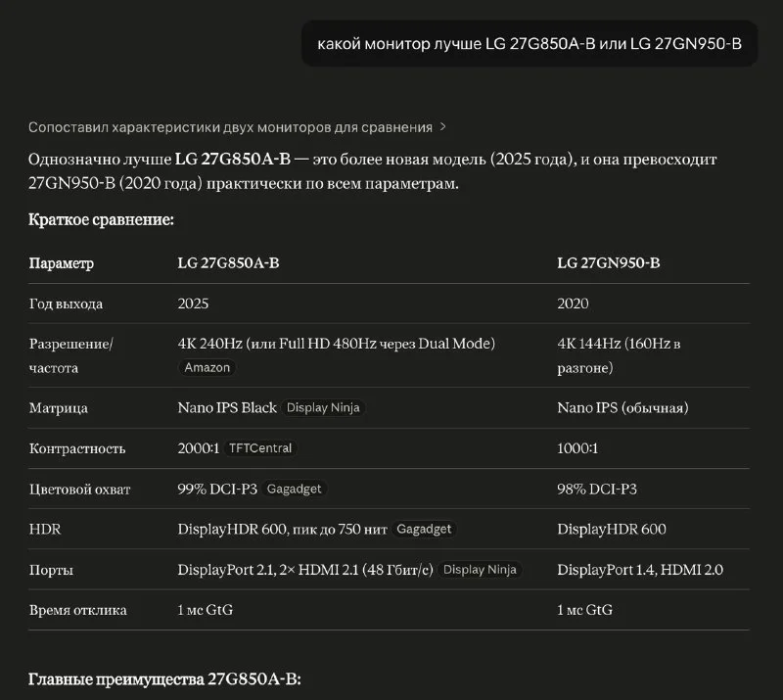The image size is (783, 700).
Task: Click the '2025' year cell
Action: pyautogui.click(x=193, y=303)
